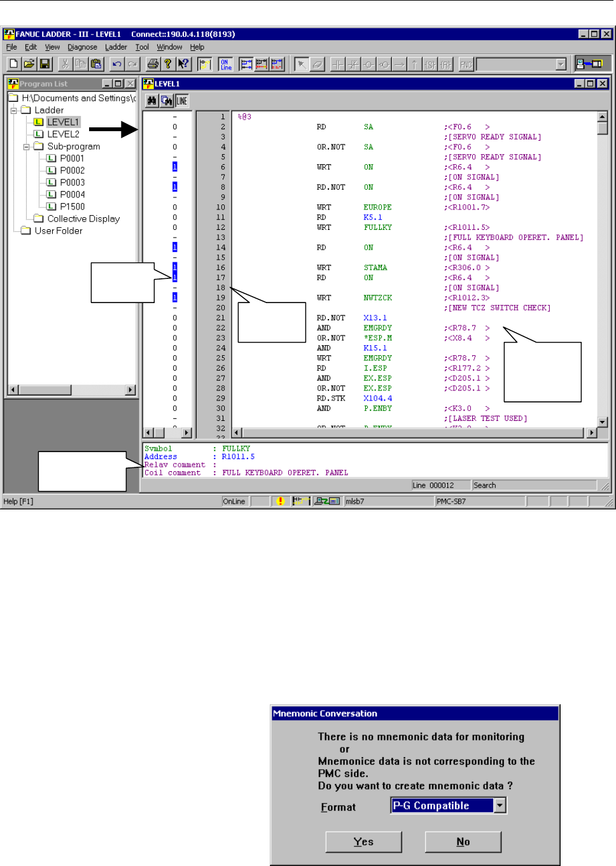Click the X104.4 address on line 29
This screenshot has height=866, width=616.
click(377, 399)
